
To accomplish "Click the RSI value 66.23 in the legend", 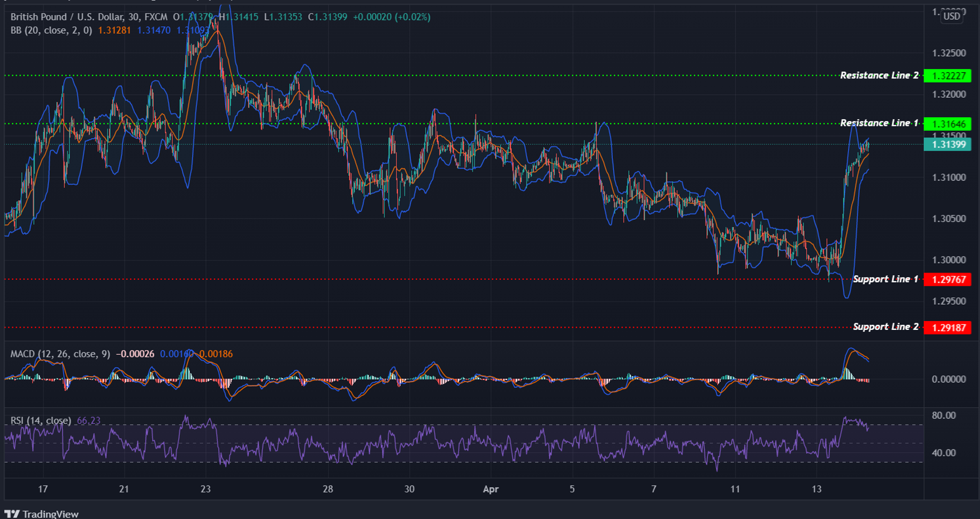I will point(87,421).
